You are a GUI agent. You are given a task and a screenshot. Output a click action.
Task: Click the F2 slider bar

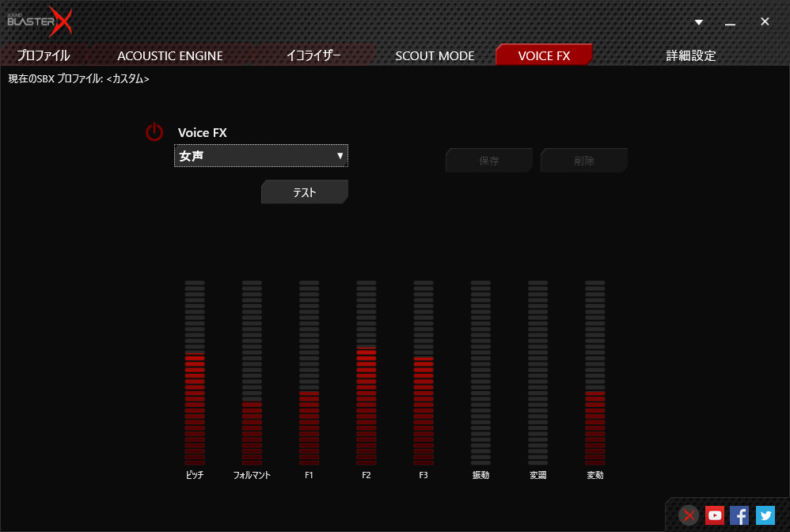pos(366,372)
